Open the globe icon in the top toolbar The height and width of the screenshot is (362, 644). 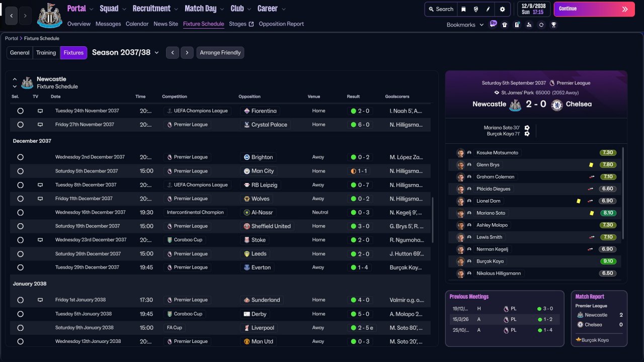(475, 9)
